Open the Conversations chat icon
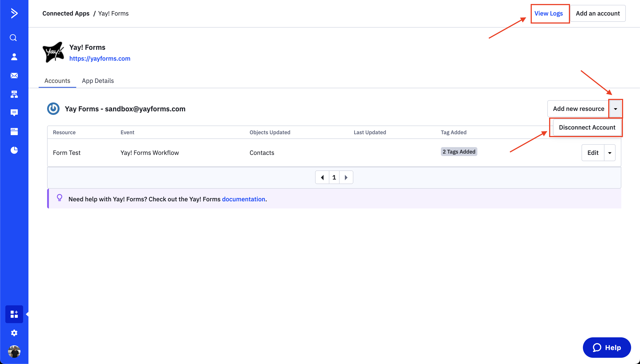The width and height of the screenshot is (640, 364). click(14, 112)
